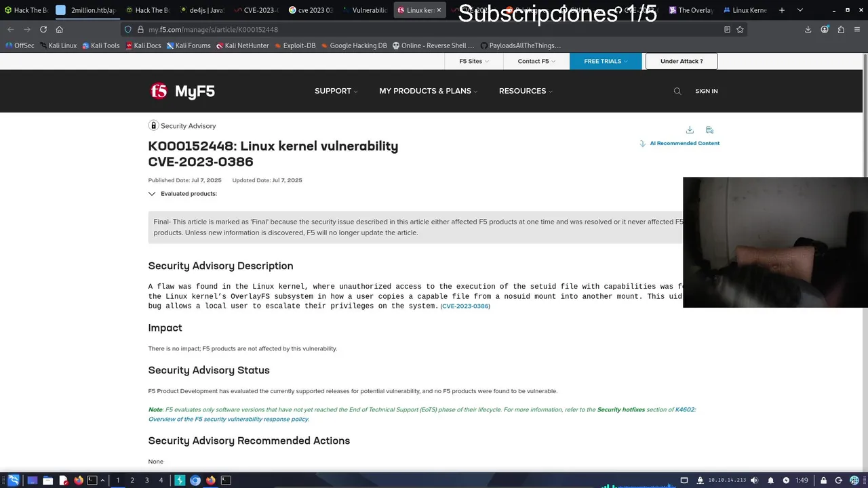This screenshot has height=488, width=868.
Task: Open the OffSec bookmark
Action: (x=20, y=45)
